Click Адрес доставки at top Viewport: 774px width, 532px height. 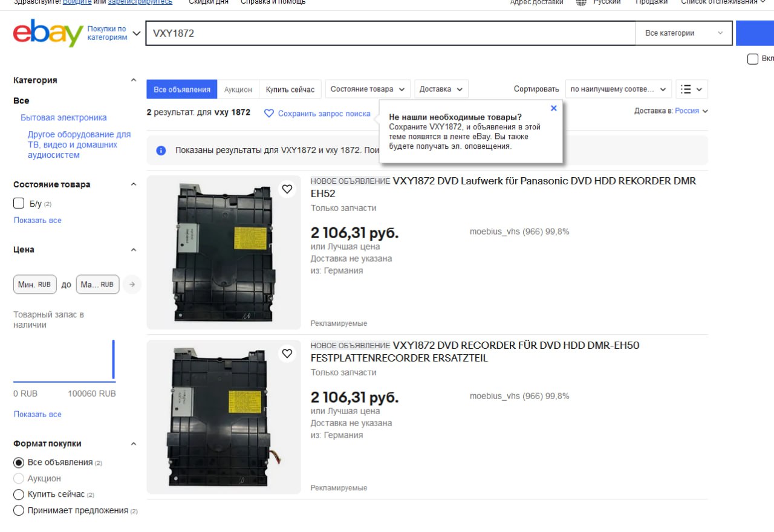click(536, 2)
